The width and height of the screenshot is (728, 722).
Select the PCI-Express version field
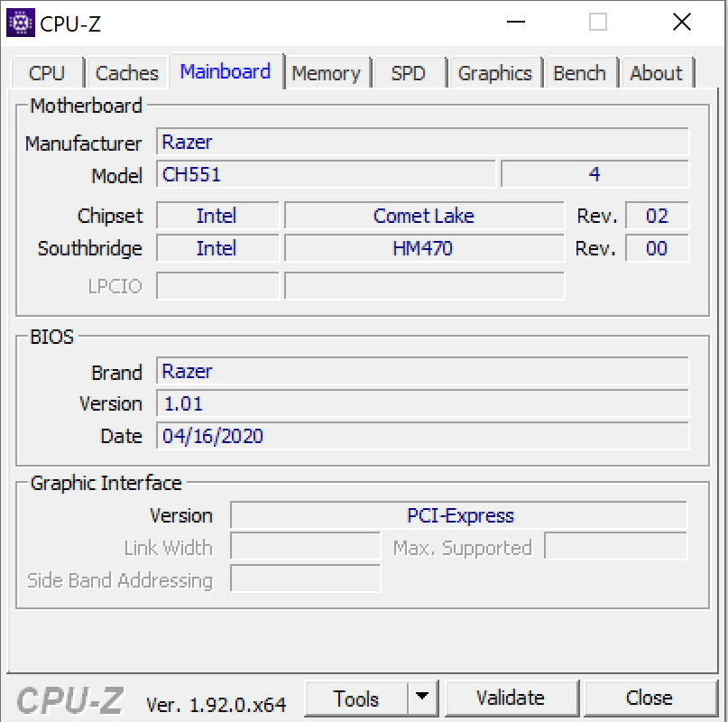pyautogui.click(x=458, y=515)
